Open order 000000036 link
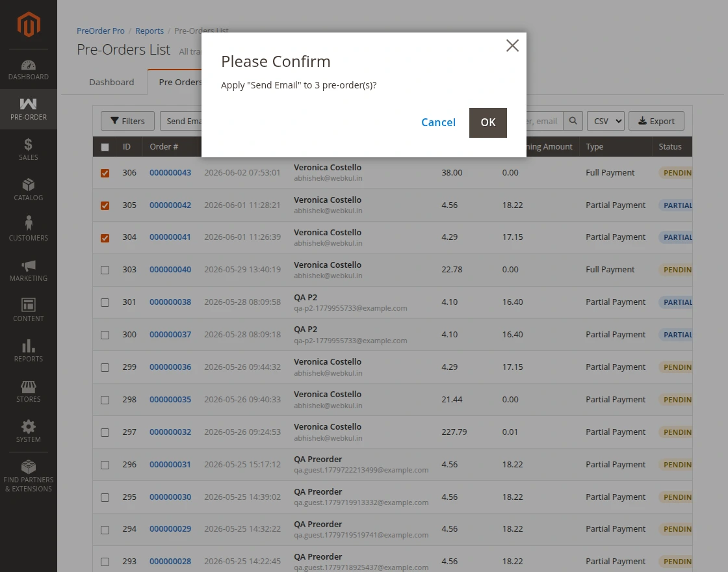This screenshot has height=572, width=728. (x=170, y=367)
